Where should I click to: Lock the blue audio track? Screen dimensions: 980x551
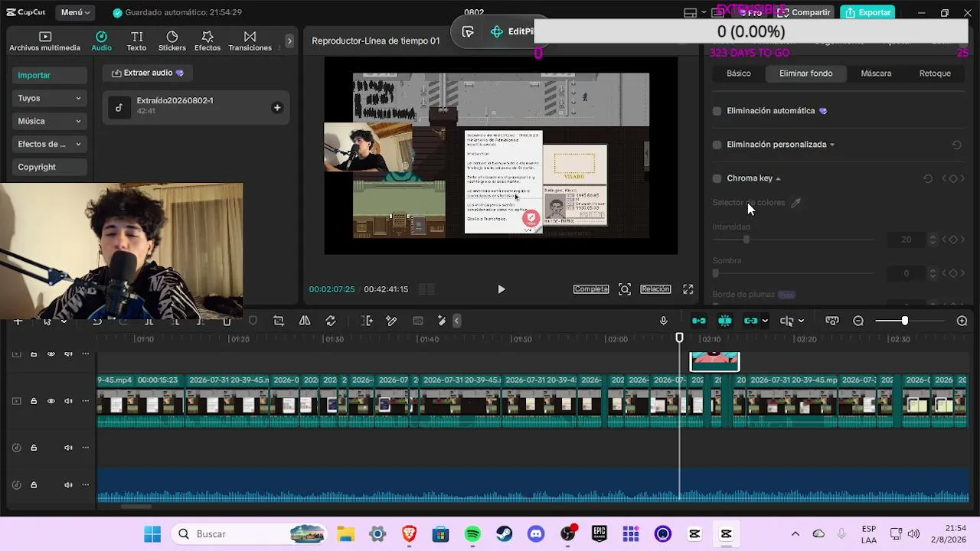click(34, 485)
